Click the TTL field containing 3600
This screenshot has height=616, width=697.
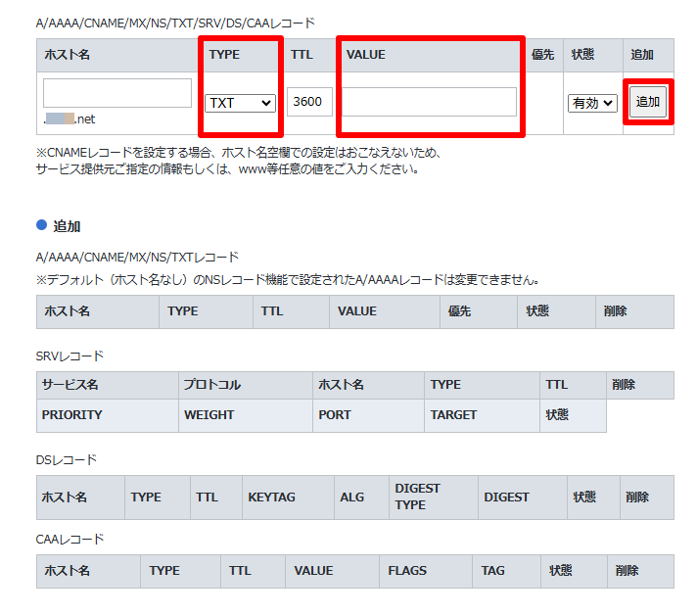click(309, 102)
